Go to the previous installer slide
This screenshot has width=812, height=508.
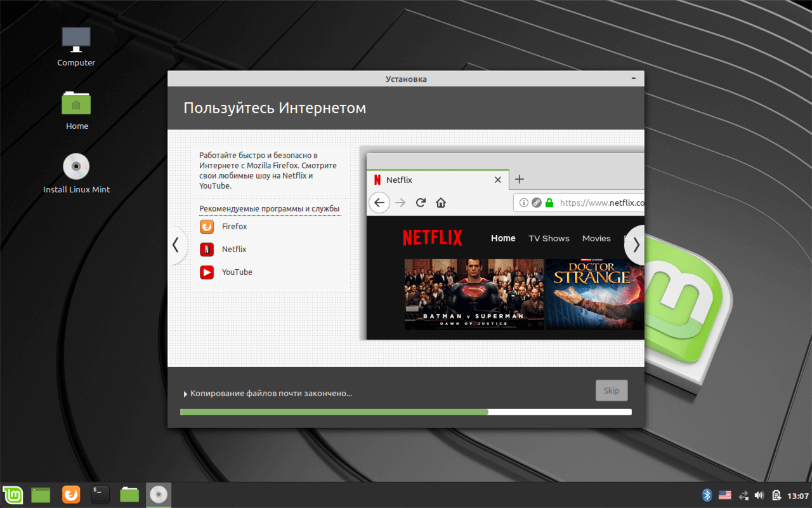(x=176, y=245)
